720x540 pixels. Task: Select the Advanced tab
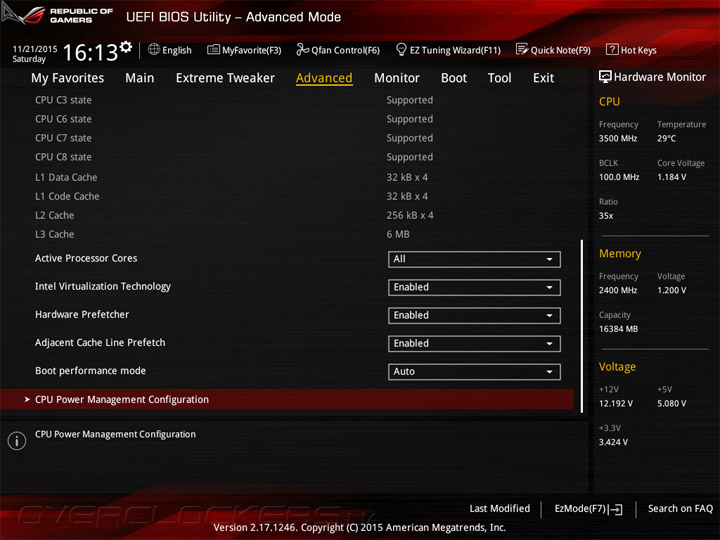[x=324, y=78]
